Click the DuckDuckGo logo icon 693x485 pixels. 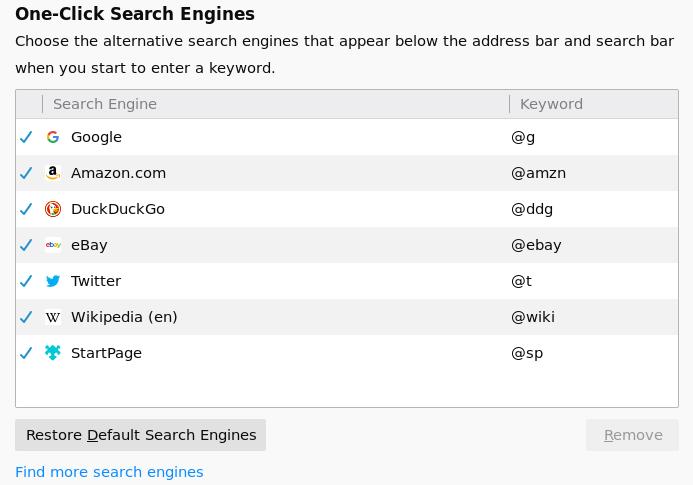(x=53, y=209)
